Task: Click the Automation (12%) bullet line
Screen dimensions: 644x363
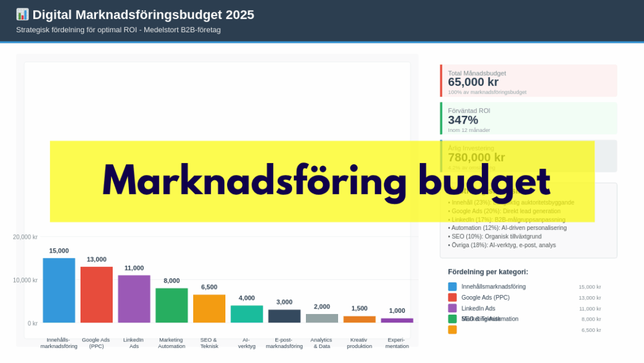Action: 507,227
